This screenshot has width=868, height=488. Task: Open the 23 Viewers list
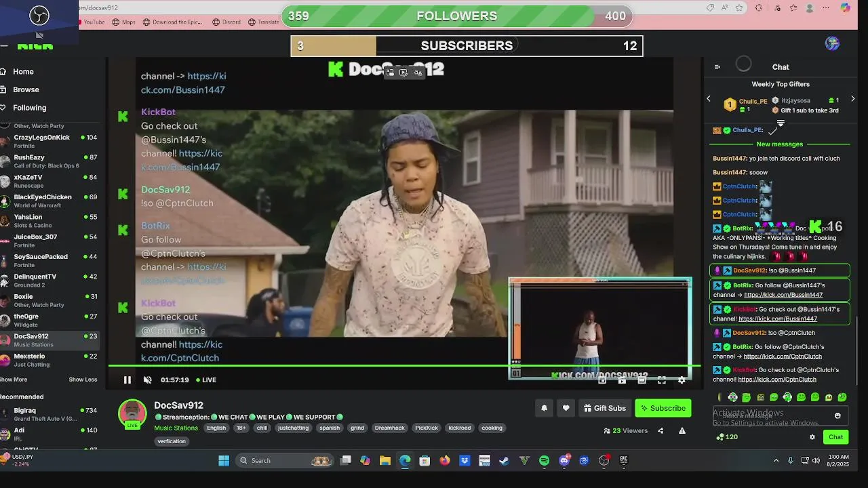626,431
